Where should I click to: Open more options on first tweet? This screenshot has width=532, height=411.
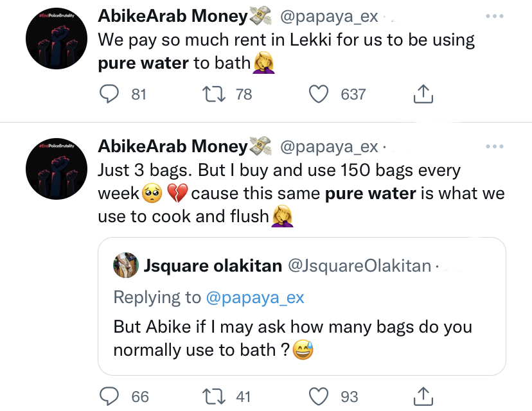point(495,17)
